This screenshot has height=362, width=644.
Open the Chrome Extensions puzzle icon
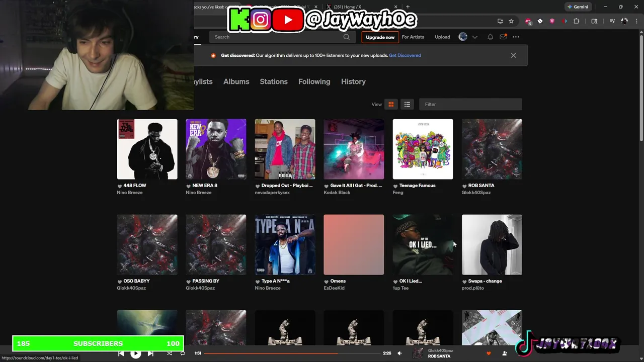[577, 21]
